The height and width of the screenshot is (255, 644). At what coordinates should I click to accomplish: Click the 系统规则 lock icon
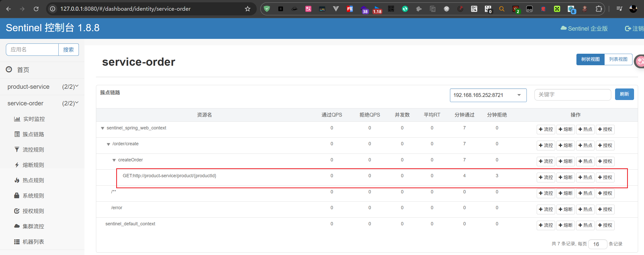pos(17,196)
